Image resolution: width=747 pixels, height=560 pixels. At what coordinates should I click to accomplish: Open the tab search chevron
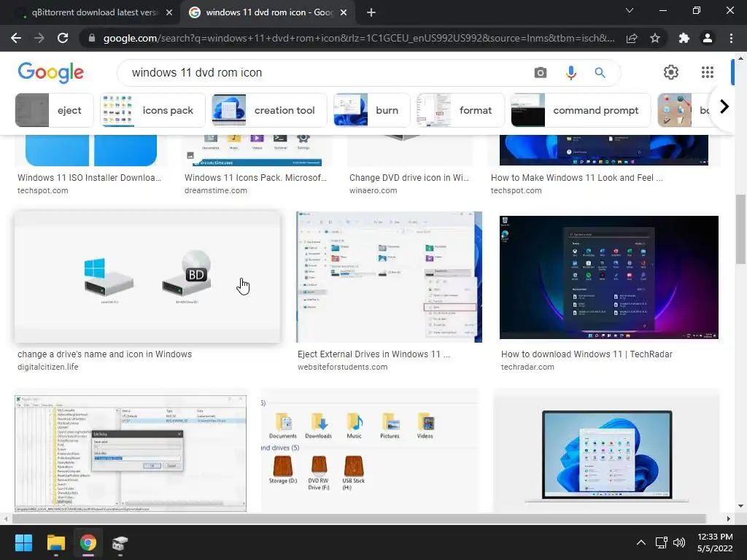click(630, 10)
